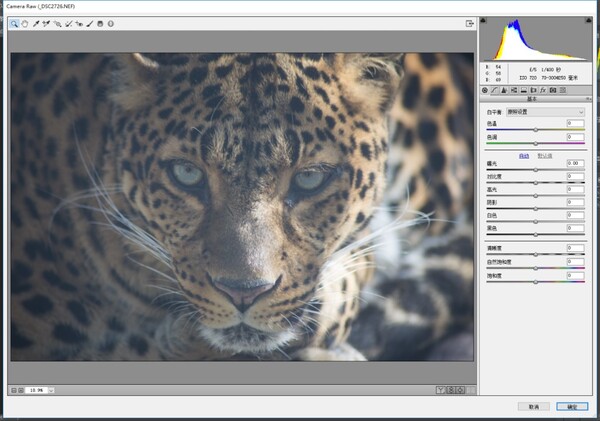Open the zoom level dropdown arrow
Screen dimensions: 600x421
[51, 390]
